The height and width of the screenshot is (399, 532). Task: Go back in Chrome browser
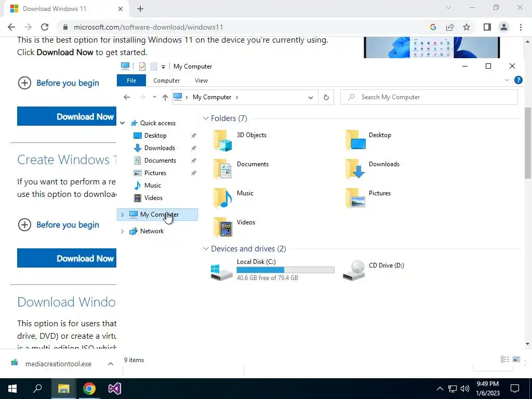coord(11,27)
